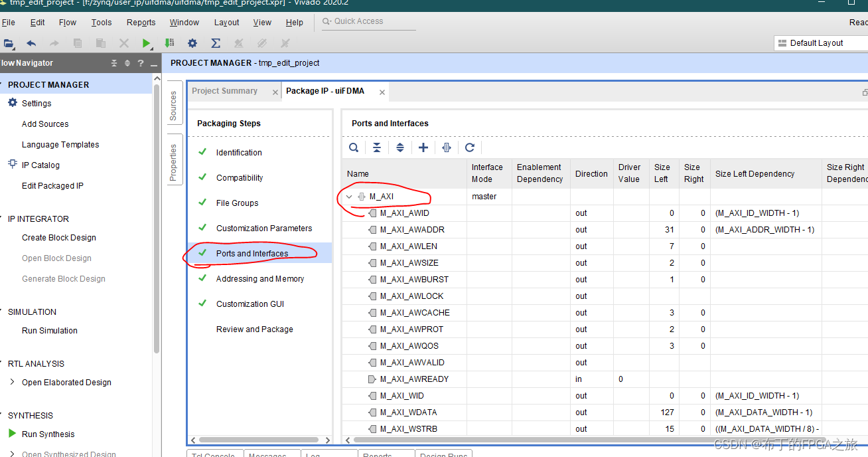Click the Flow Navigator vertical scrollbar

point(157,219)
